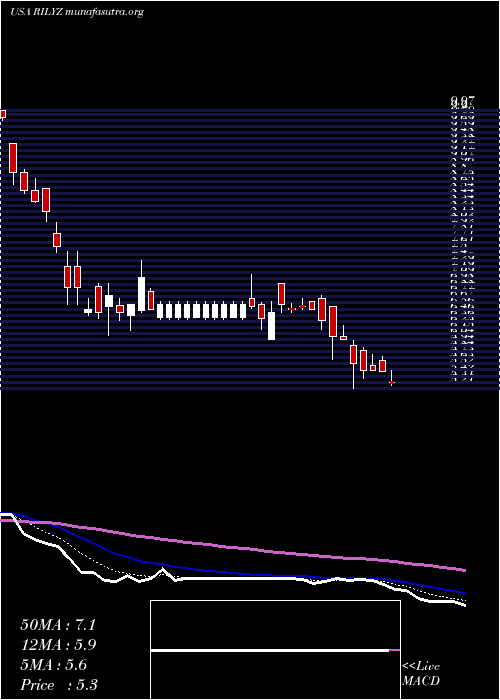Click the '5MA : 5.6' label
This screenshot has height=700, width=500.
[x=54, y=665]
